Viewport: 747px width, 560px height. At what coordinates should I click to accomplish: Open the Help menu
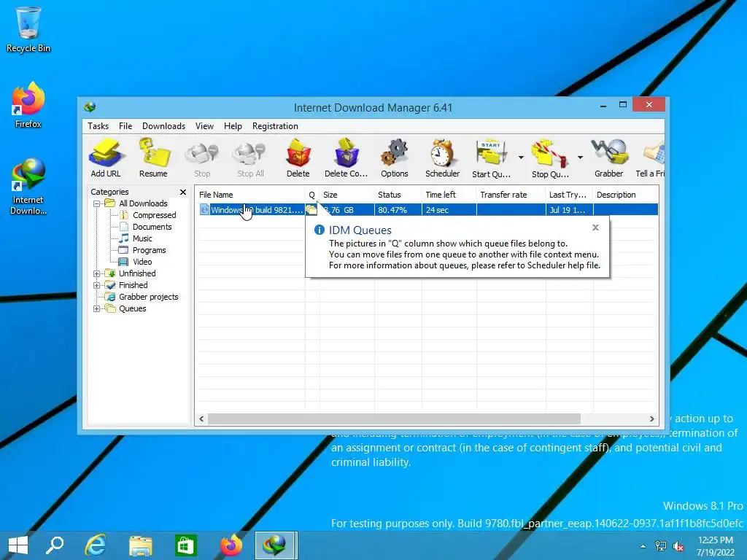click(x=233, y=126)
